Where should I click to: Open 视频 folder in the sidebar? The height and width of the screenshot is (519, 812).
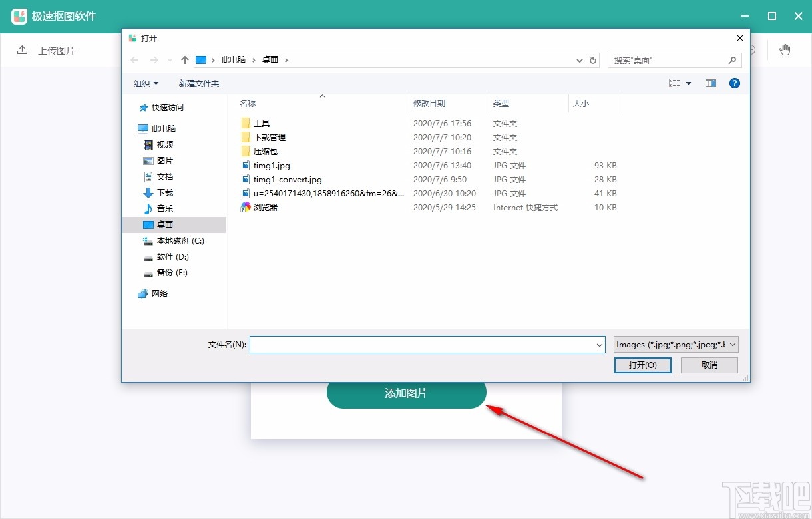tap(158, 144)
